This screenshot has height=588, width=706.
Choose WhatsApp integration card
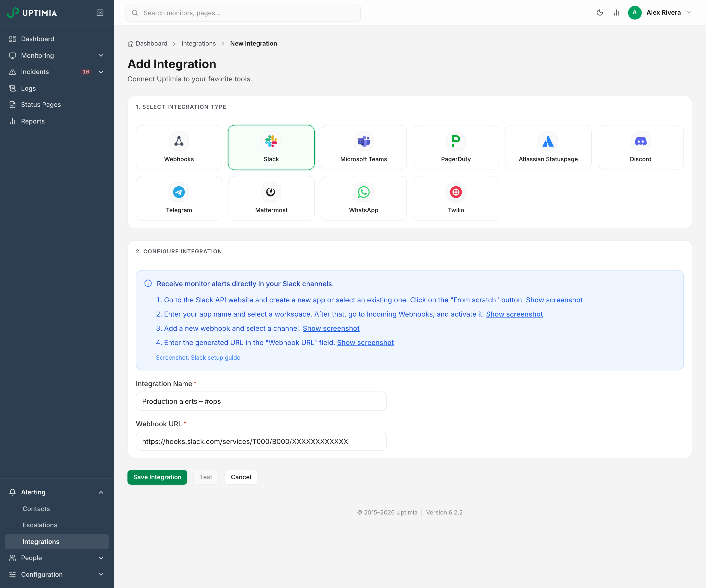pos(364,198)
